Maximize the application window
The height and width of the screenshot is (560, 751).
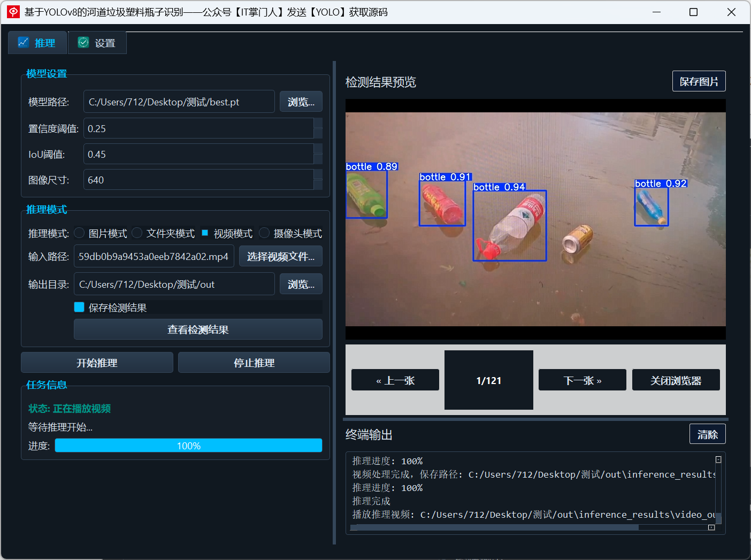tap(693, 12)
